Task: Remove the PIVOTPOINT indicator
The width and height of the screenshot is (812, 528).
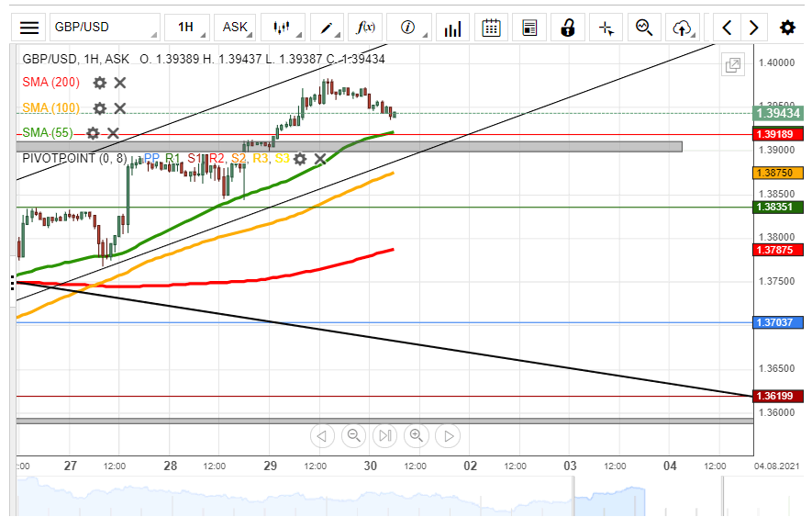Action: 320,159
